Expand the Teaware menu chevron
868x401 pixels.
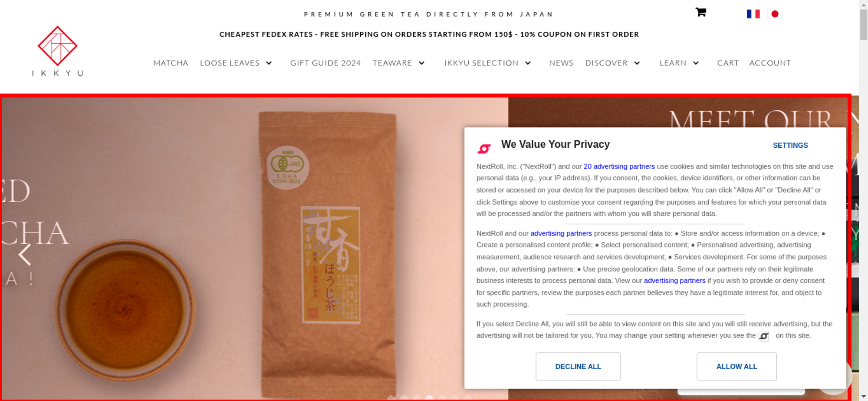[x=421, y=63]
